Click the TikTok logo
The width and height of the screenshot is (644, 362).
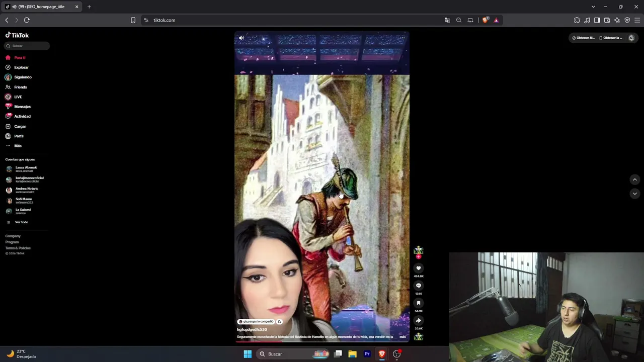pos(17,35)
